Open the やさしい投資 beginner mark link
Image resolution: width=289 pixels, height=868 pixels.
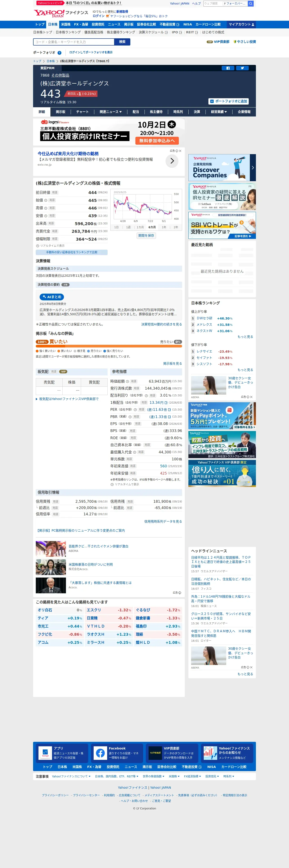click(x=245, y=42)
